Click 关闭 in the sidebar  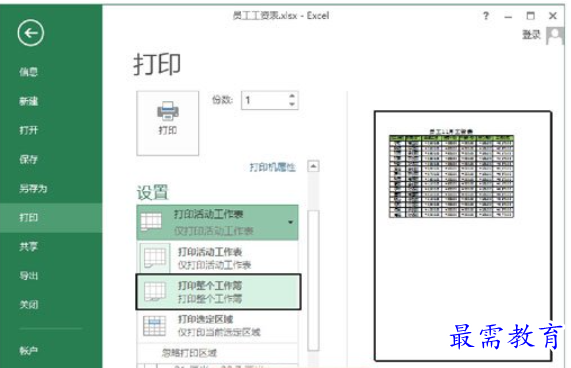[x=28, y=304]
